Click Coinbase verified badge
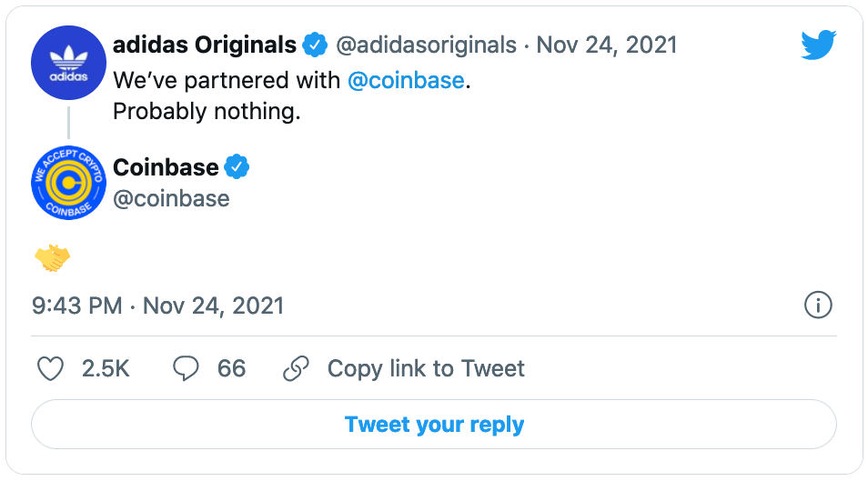This screenshot has width=868, height=481. click(x=237, y=166)
